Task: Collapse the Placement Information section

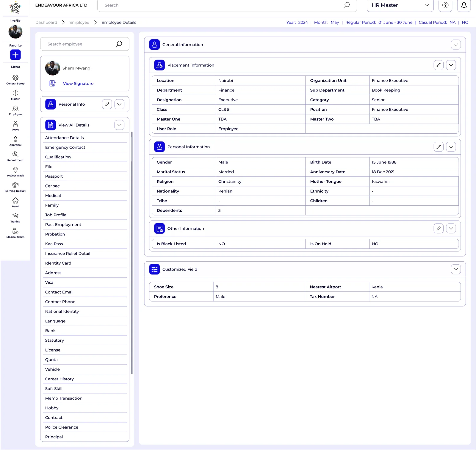Action: tap(451, 65)
